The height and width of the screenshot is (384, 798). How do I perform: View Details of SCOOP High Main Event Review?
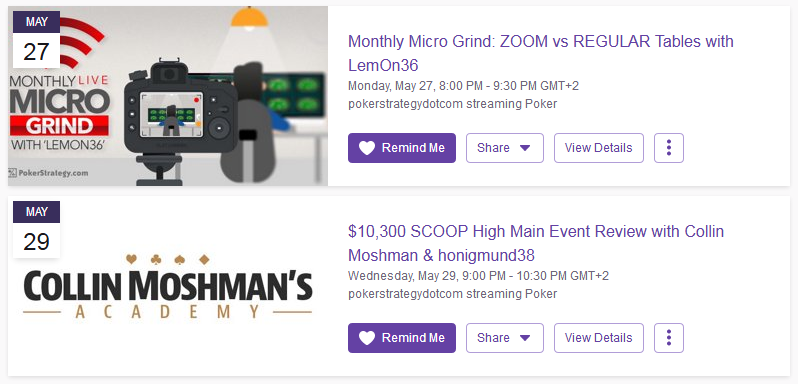pos(598,338)
